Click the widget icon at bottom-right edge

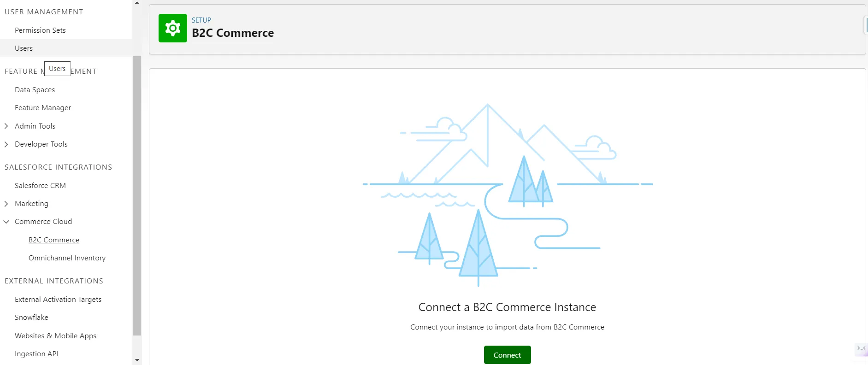(x=861, y=349)
